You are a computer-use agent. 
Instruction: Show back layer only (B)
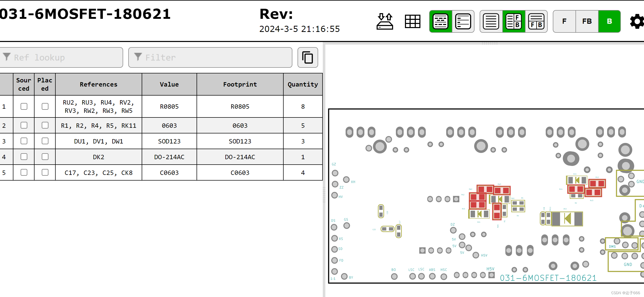pos(609,21)
